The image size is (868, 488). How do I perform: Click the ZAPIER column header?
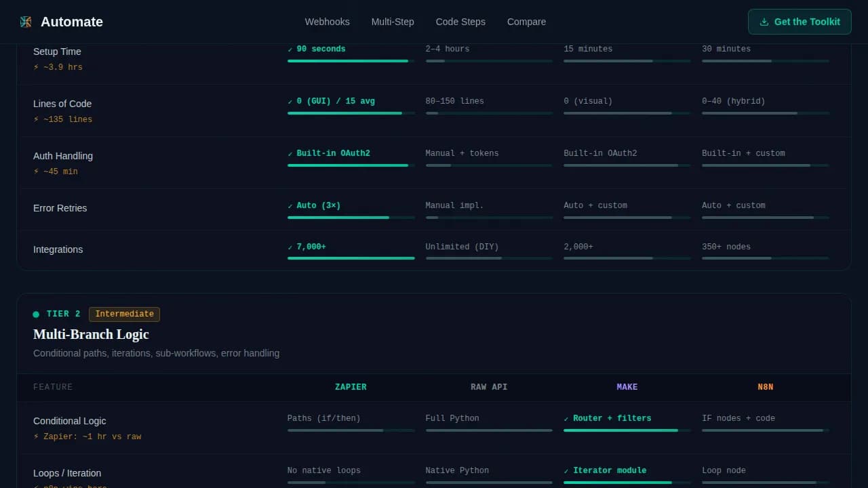pyautogui.click(x=351, y=387)
